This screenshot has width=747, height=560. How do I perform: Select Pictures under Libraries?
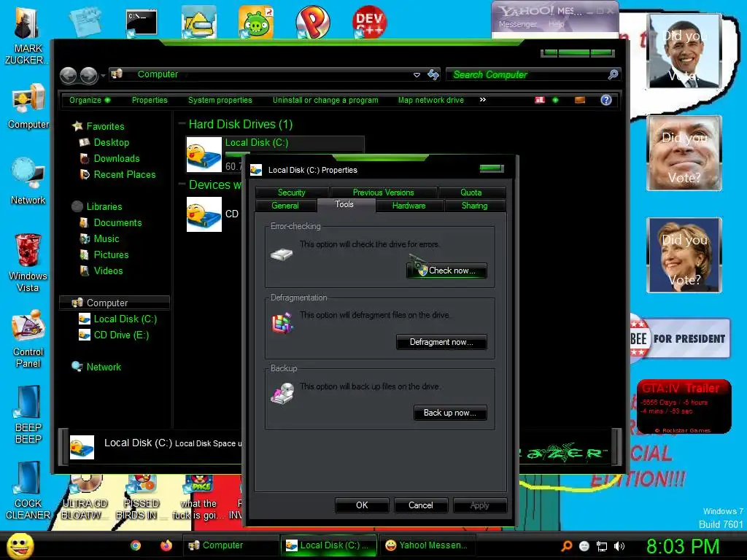pyautogui.click(x=111, y=254)
